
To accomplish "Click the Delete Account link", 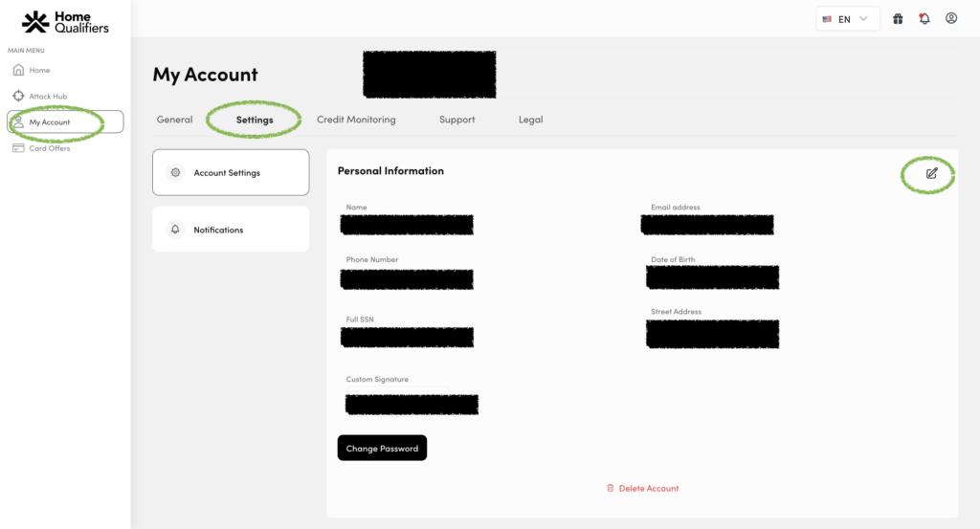I will [648, 489].
